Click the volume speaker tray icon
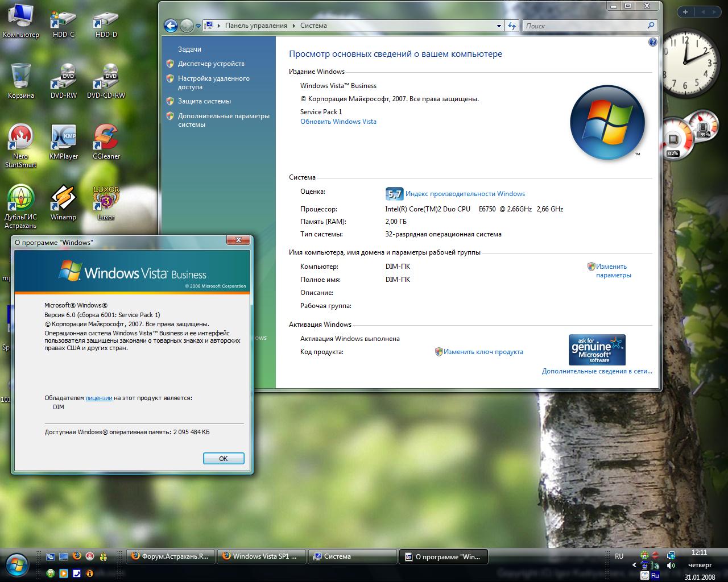 (x=671, y=566)
